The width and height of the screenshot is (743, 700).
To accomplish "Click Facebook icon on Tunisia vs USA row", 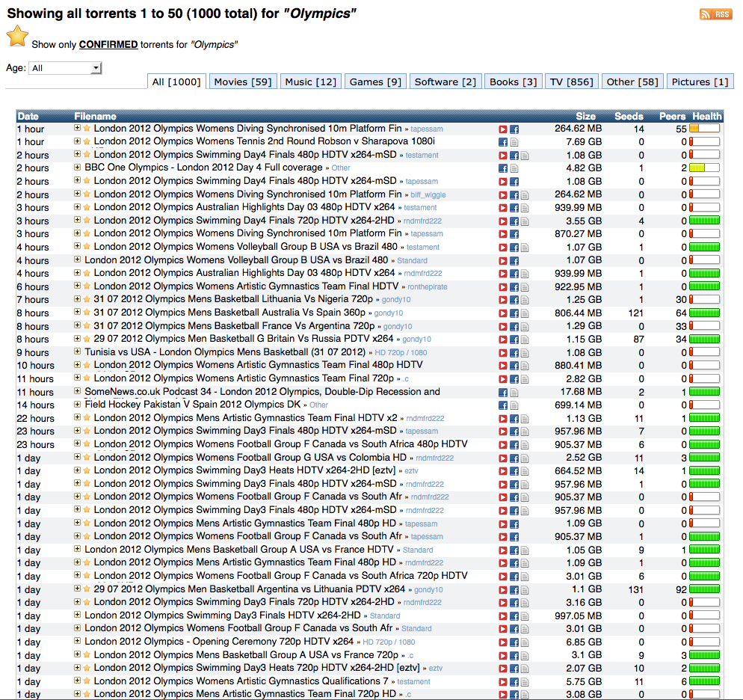I will coord(514,352).
